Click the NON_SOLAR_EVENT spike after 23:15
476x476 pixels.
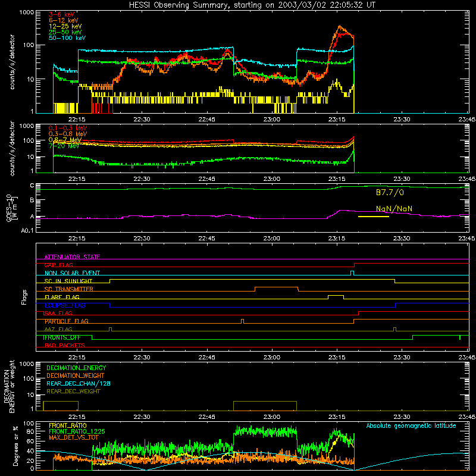tap(352, 273)
